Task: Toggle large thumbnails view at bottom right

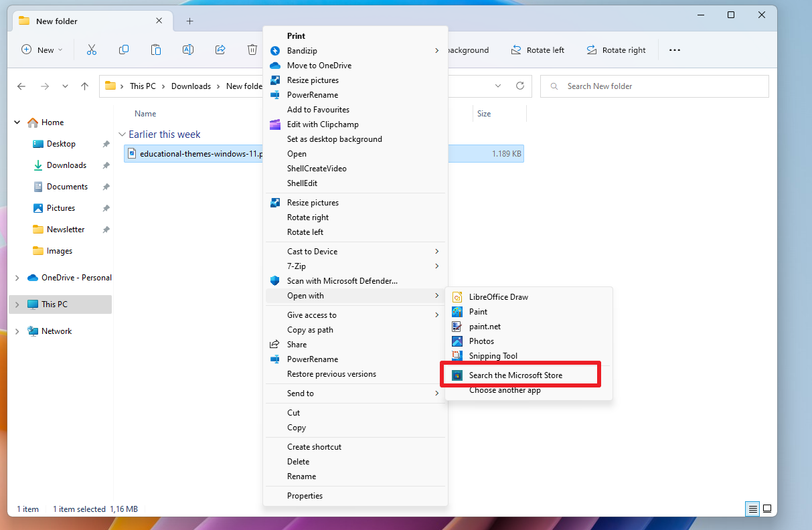Action: pos(767,509)
